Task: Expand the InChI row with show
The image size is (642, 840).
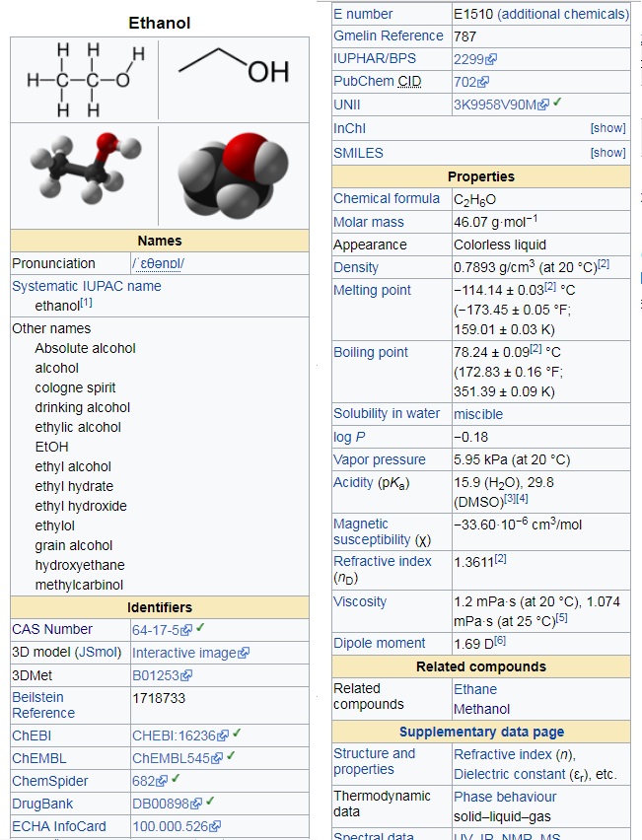Action: 607,128
